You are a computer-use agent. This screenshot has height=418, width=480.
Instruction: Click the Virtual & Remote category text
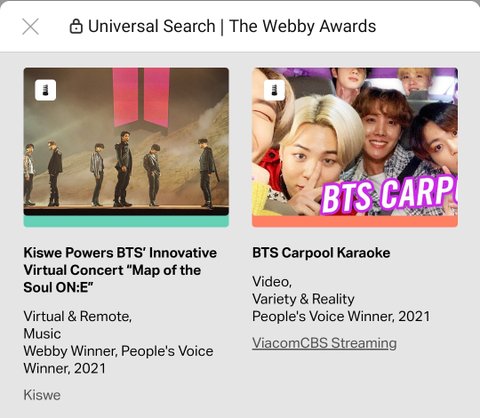[x=78, y=316]
